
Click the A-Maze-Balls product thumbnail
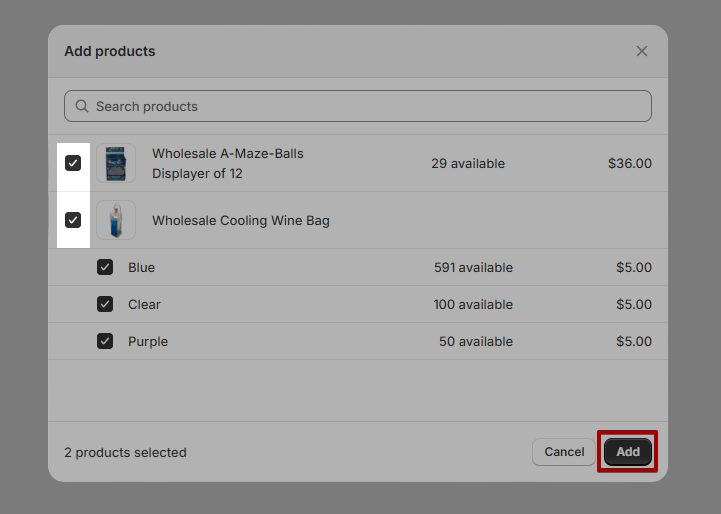tap(116, 163)
